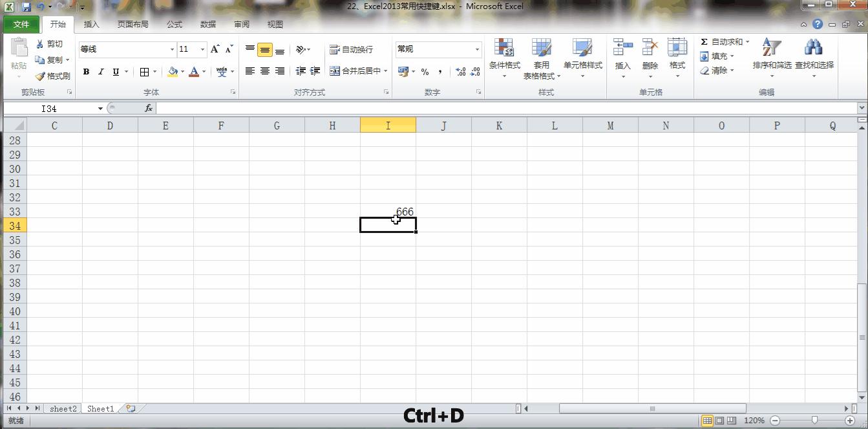This screenshot has height=429, width=868.
Task: Click the Copy (复制) button
Action: pos(49,60)
